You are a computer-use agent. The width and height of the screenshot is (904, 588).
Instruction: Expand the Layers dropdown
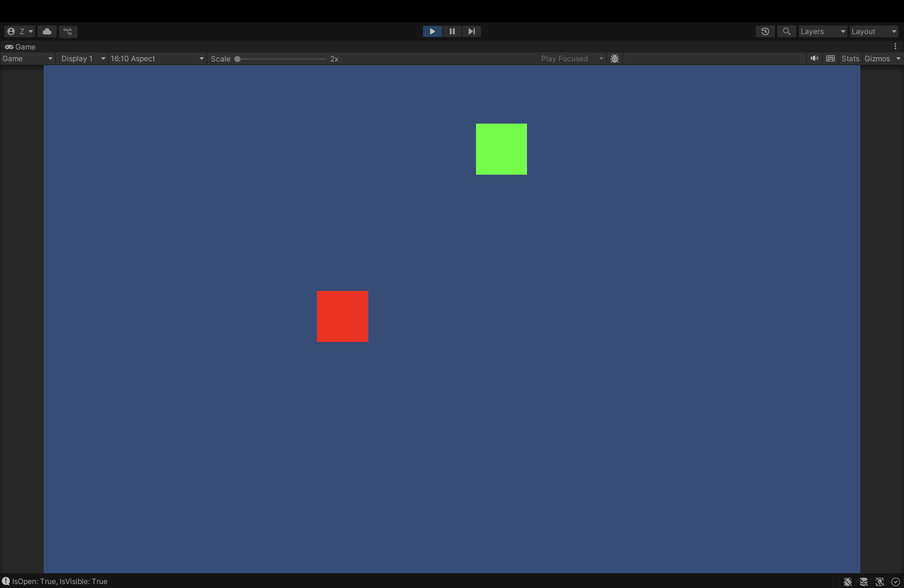coord(822,32)
